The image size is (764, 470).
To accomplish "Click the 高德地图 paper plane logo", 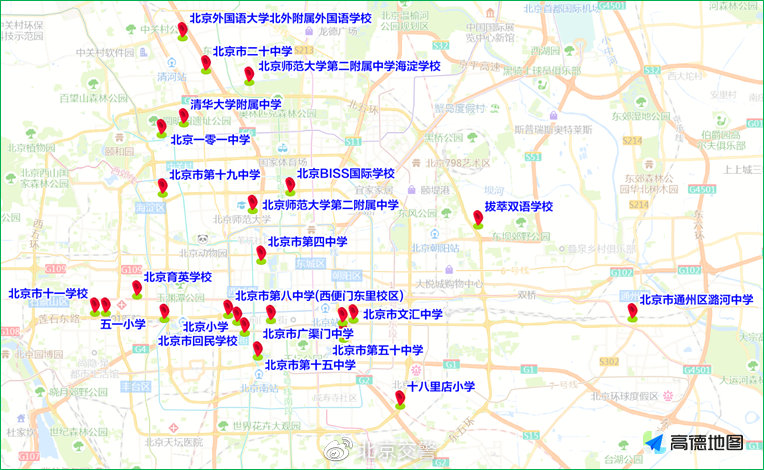I will (x=653, y=443).
